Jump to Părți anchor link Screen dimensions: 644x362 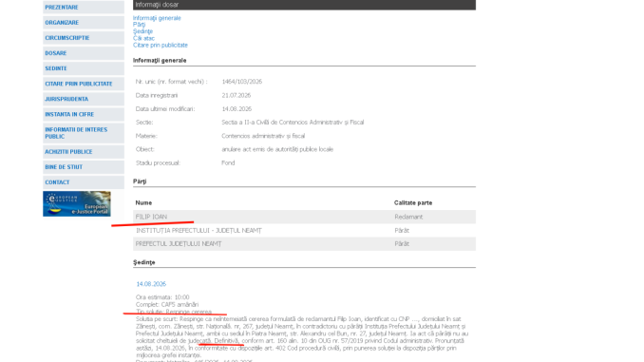click(x=140, y=25)
